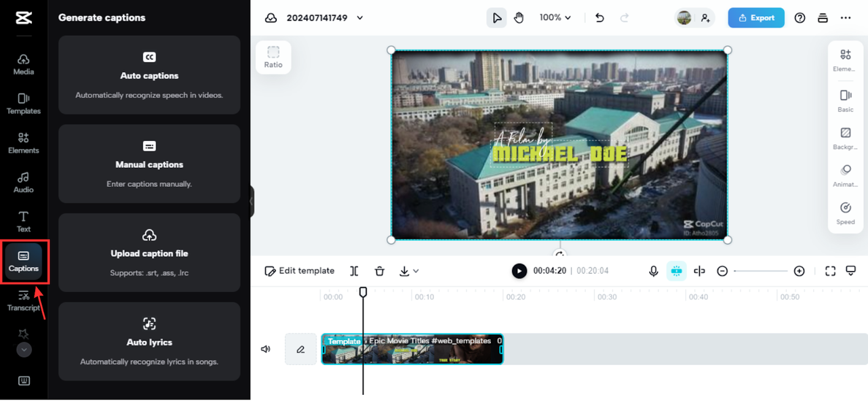
Task: Open the Audio sidebar tab
Action: point(24,182)
